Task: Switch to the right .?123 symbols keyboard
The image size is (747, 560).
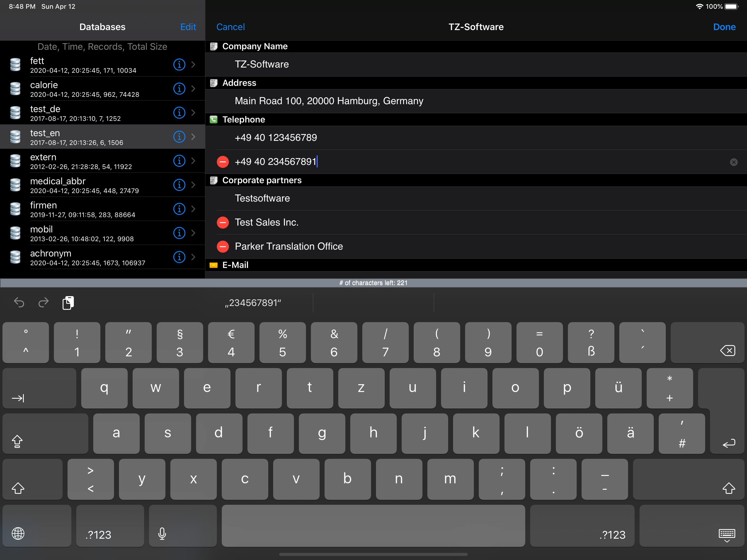Action: [582, 526]
